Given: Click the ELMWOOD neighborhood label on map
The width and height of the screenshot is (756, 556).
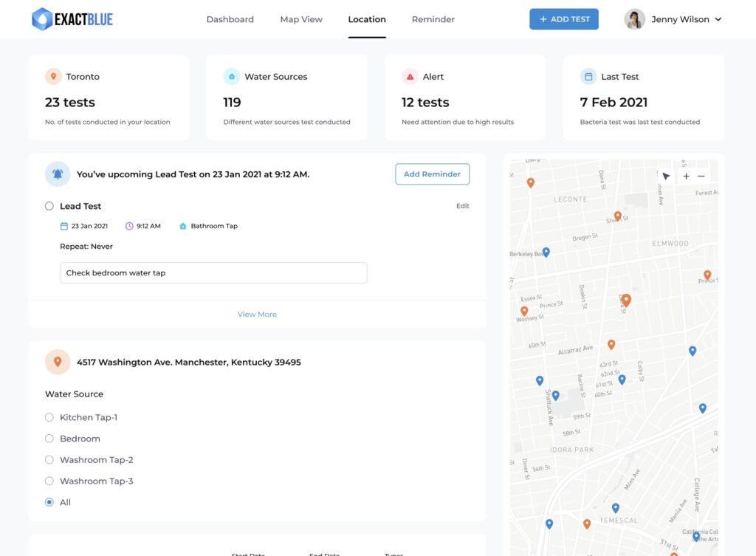Looking at the screenshot, I should point(670,244).
